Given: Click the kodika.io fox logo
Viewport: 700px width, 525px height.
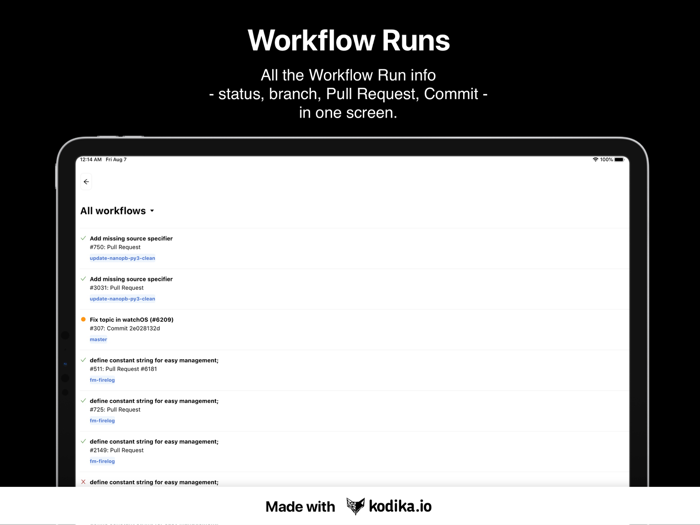Looking at the screenshot, I should 355,506.
